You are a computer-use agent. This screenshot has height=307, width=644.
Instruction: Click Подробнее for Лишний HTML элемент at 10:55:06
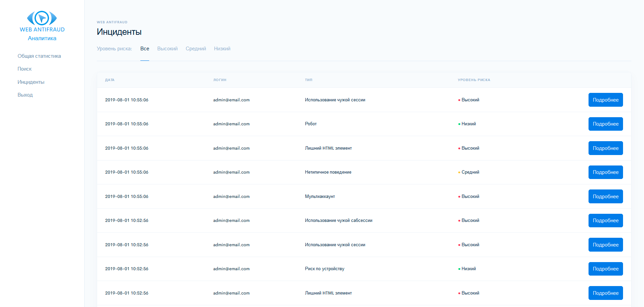[605, 148]
